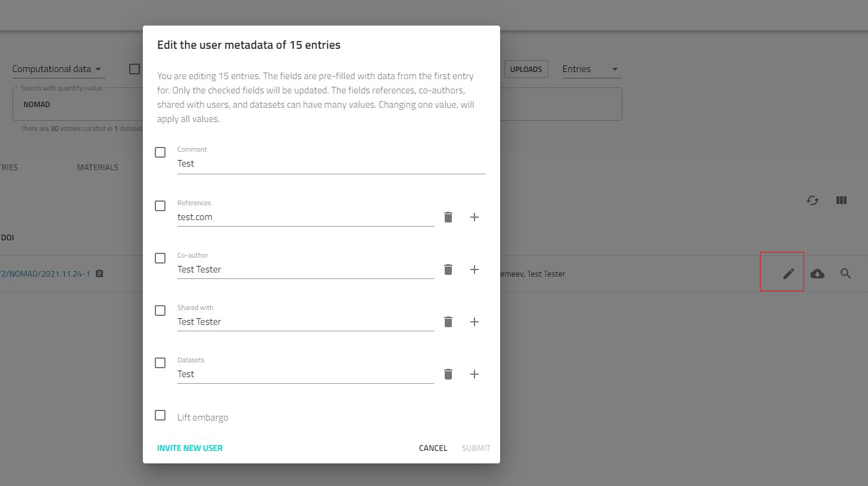The image size is (868, 486).
Task: Remove the Test Tester co-author
Action: (448, 269)
